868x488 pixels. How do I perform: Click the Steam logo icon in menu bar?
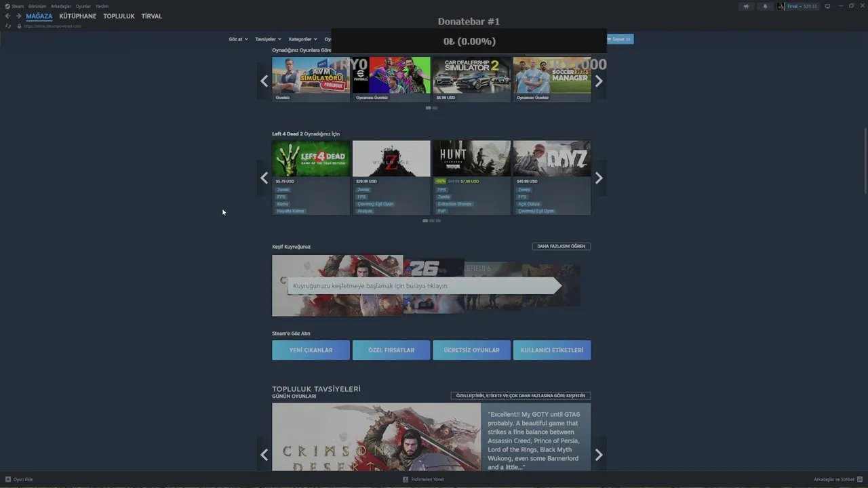7,6
